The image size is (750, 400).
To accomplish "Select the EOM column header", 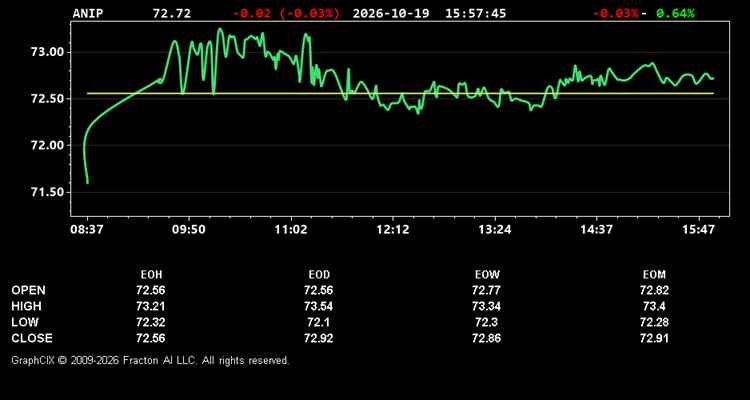I will click(654, 275).
